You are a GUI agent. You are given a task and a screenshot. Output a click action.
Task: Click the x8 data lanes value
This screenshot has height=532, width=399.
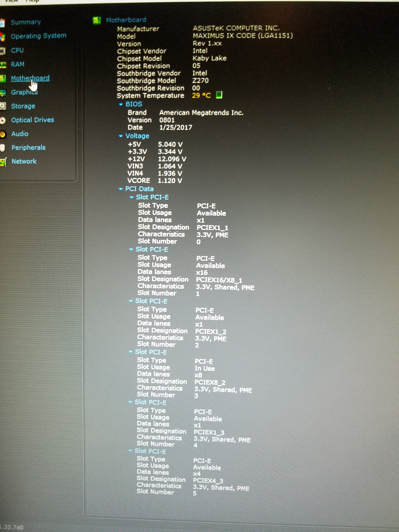tap(198, 375)
